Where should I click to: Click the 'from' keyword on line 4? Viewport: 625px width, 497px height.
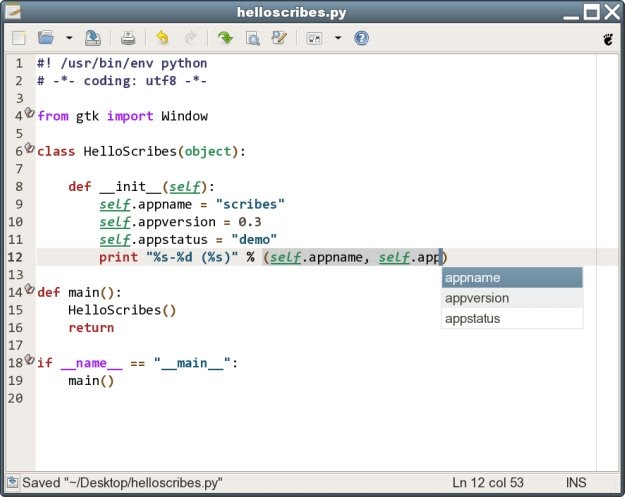coord(53,116)
